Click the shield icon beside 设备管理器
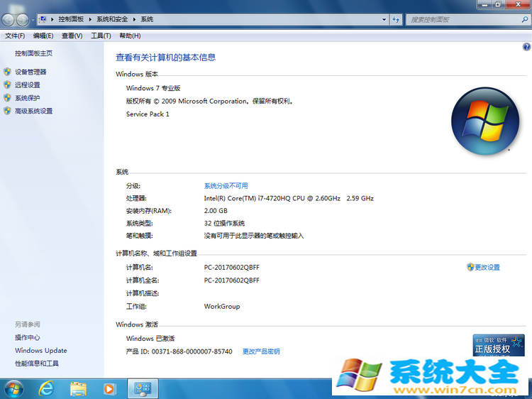The height and width of the screenshot is (399, 532). (x=8, y=72)
